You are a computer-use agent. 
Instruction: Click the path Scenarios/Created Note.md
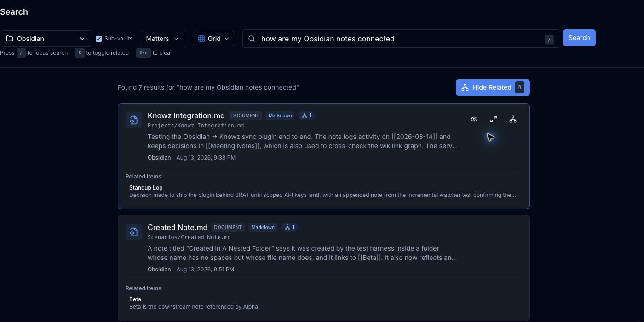(x=189, y=237)
